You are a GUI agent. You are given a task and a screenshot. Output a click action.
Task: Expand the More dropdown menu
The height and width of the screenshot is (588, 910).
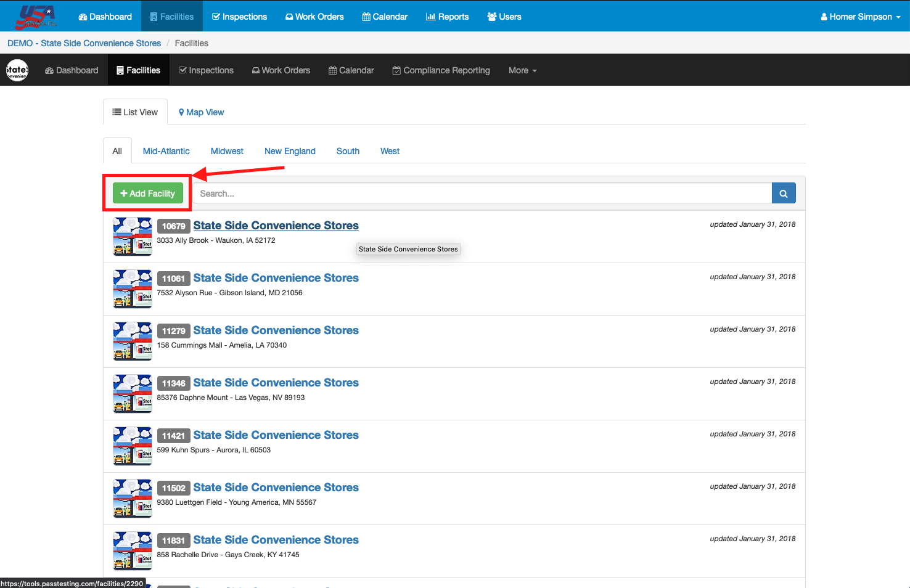pyautogui.click(x=523, y=70)
